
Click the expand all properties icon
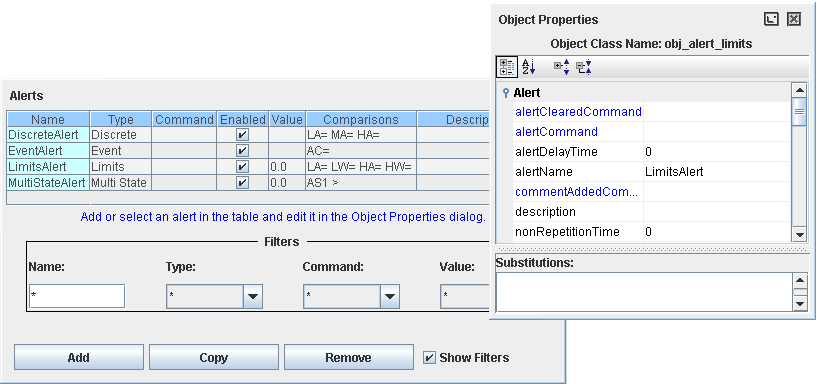pos(561,67)
